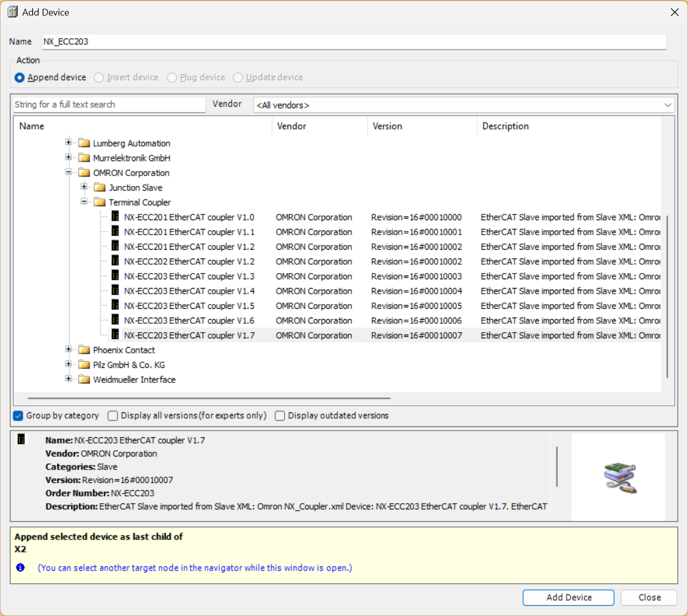Screen dimensions: 688x616
Task: Click the NX-ECC203 V1.3 device icon
Action: (115, 276)
